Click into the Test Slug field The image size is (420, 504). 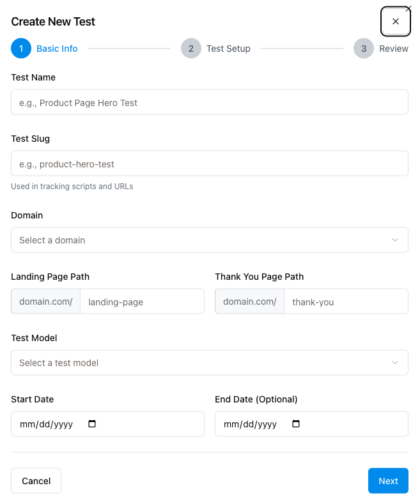point(210,164)
